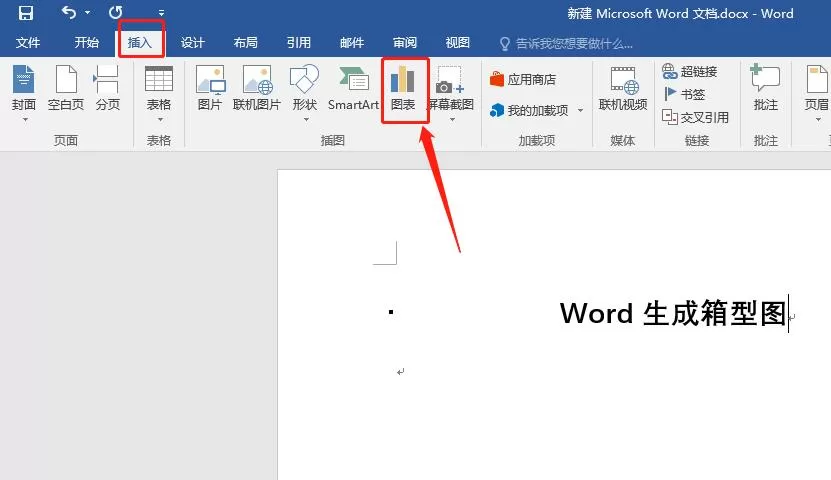Insert a 分页 (Page Break)
The width and height of the screenshot is (831, 480).
pos(108,88)
